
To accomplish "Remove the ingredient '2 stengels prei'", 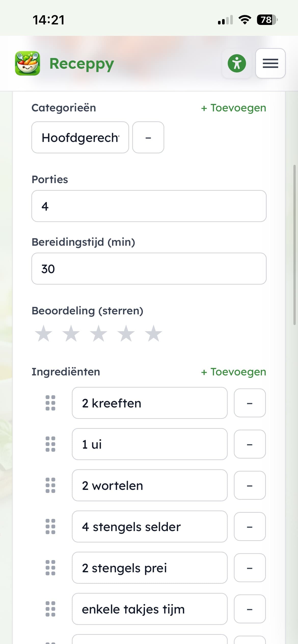I will 250,568.
